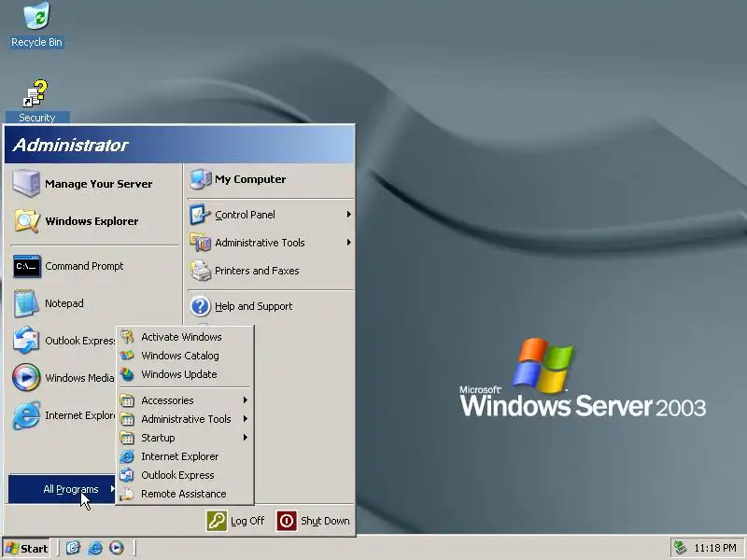The width and height of the screenshot is (747, 560).
Task: Click the Help and Support label
Action: coord(253,306)
